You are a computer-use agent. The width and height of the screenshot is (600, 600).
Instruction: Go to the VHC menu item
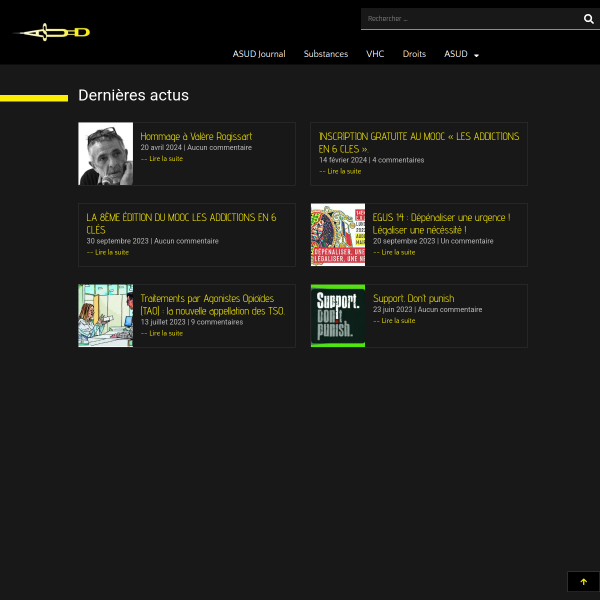375,54
